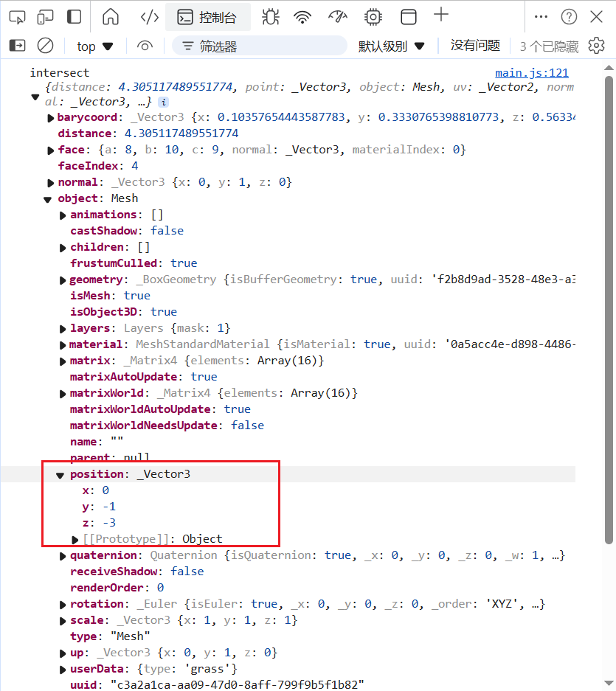
Task: Expand the material MeshStandardMaterial property
Action: tap(63, 345)
